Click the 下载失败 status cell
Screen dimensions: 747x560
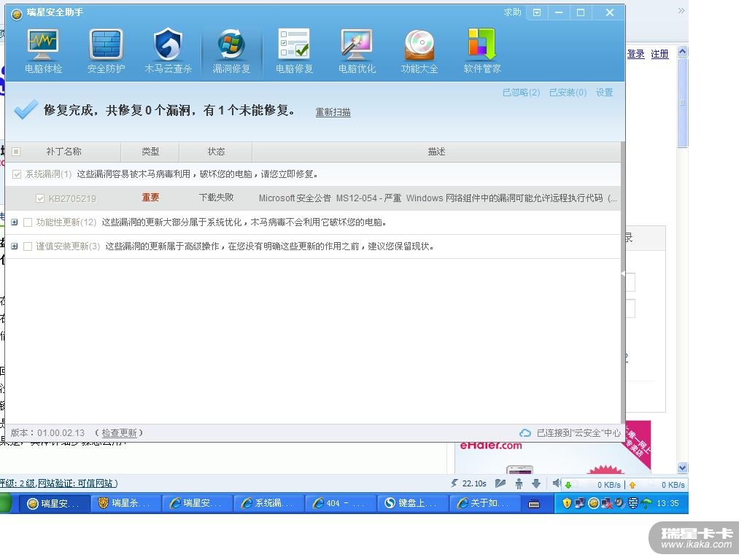[x=216, y=198]
